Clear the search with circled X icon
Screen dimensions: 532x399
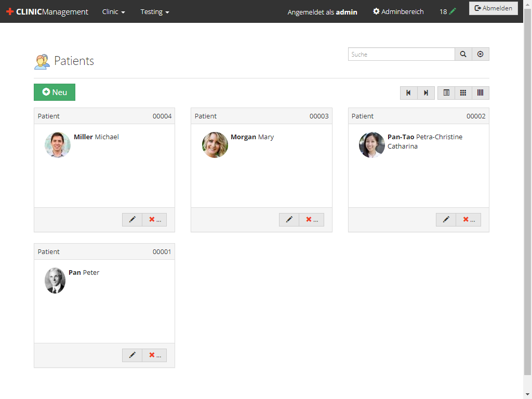pyautogui.click(x=481, y=54)
